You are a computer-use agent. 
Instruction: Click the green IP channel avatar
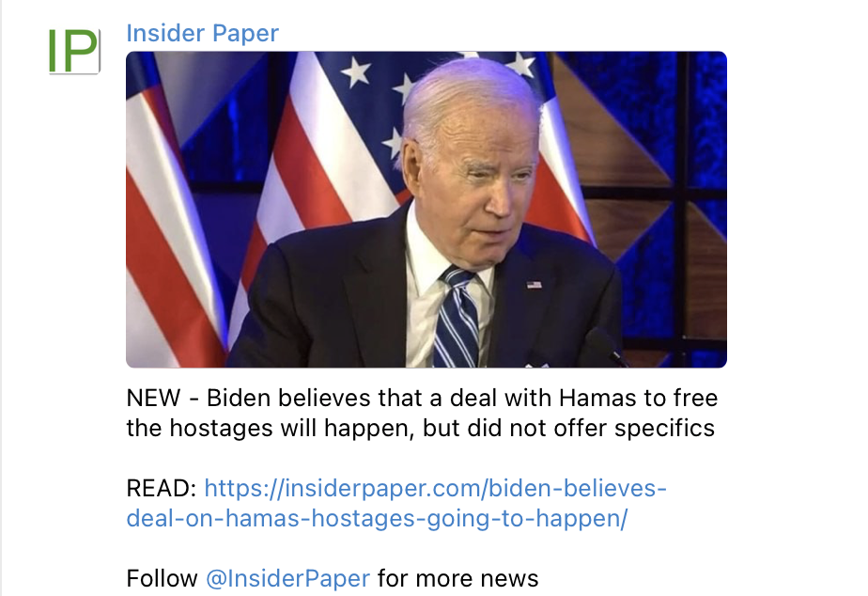[74, 51]
